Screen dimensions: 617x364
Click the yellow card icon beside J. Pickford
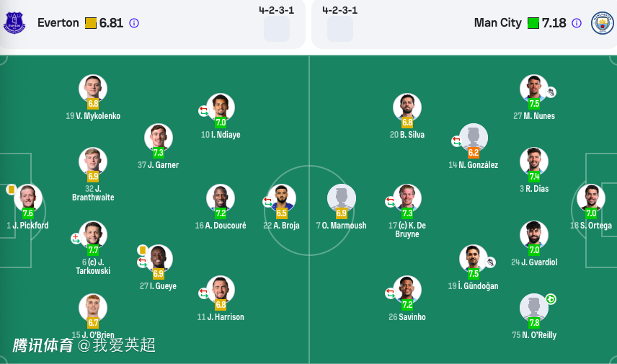(12, 190)
